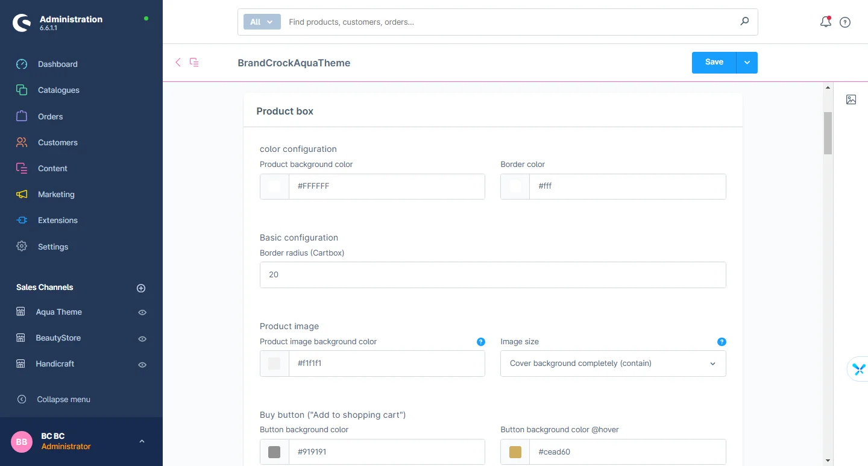Open the Button background color @hover swatch
This screenshot has height=466, width=868.
515,452
